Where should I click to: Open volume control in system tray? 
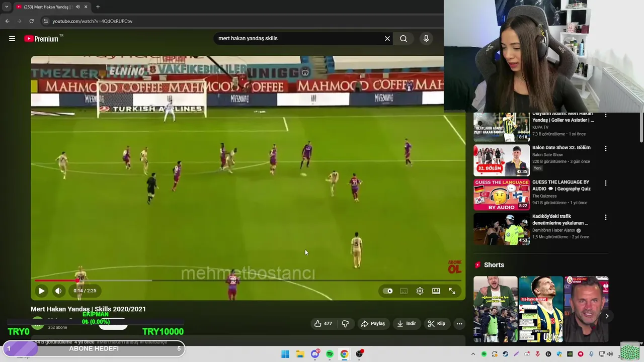[x=610, y=354]
